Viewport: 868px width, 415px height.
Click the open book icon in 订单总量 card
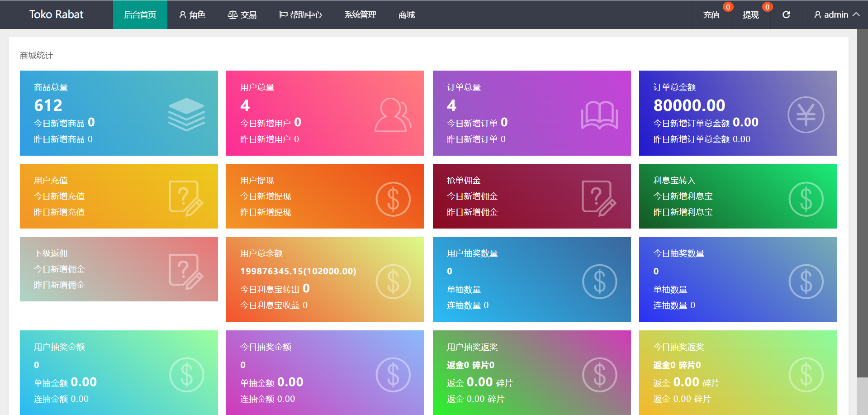(599, 115)
